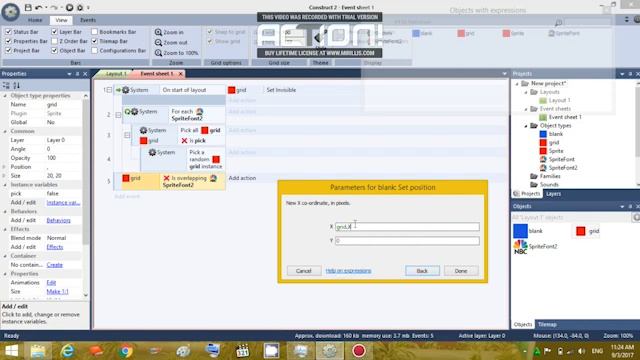Click the red X inverted icon beside Is overlapping
This screenshot has width=640, height=360.
166,178
